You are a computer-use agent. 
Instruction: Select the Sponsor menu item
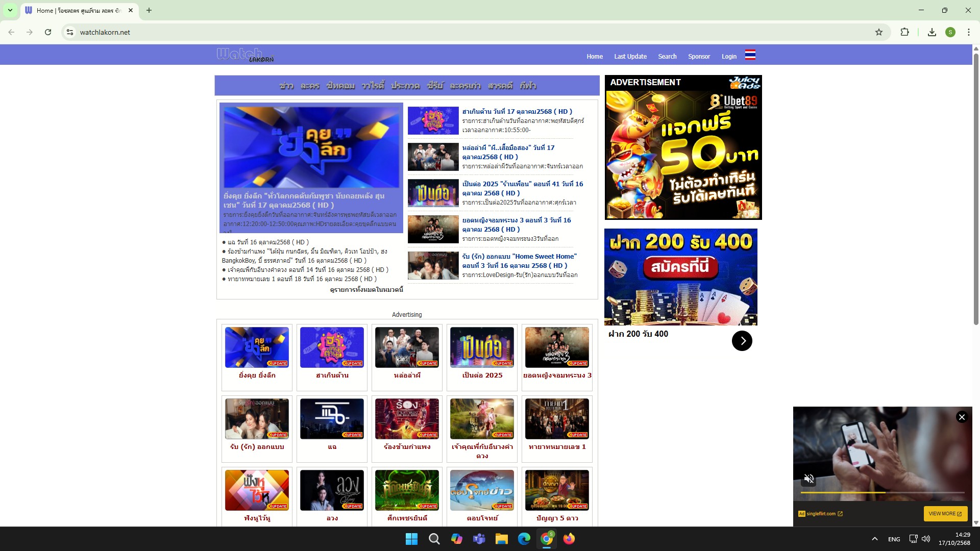(699, 57)
